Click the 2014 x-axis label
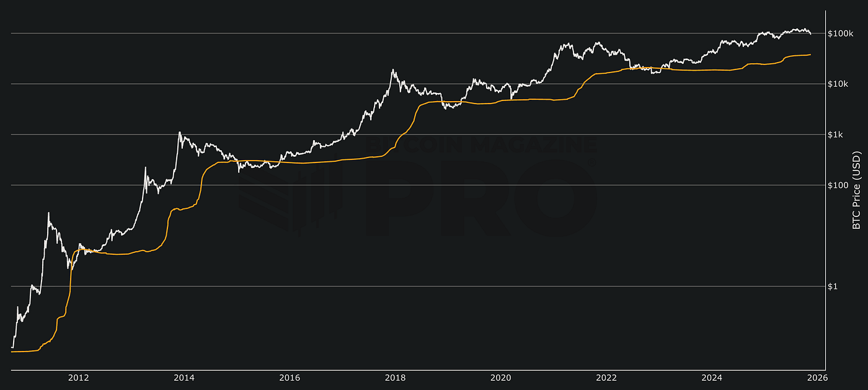The width and height of the screenshot is (868, 390). point(184,377)
